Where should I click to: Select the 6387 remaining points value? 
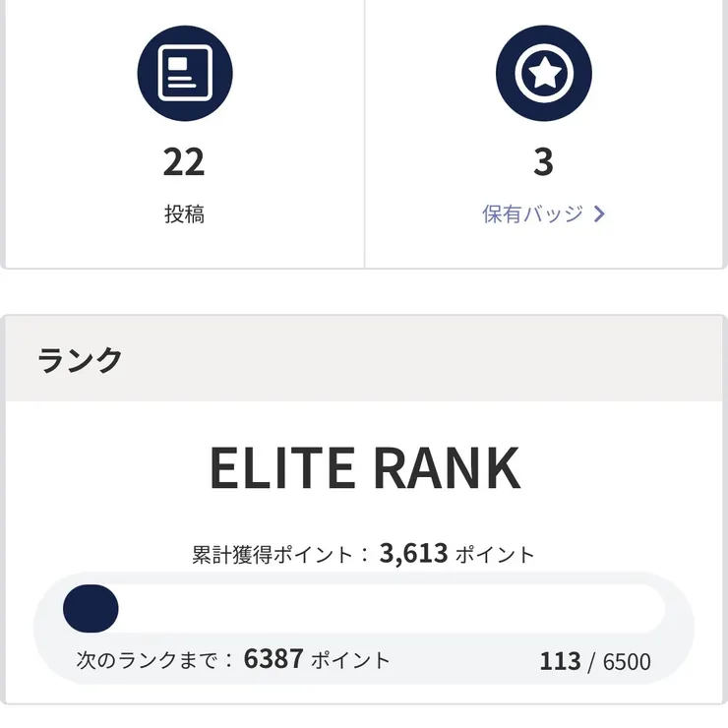click(x=273, y=659)
